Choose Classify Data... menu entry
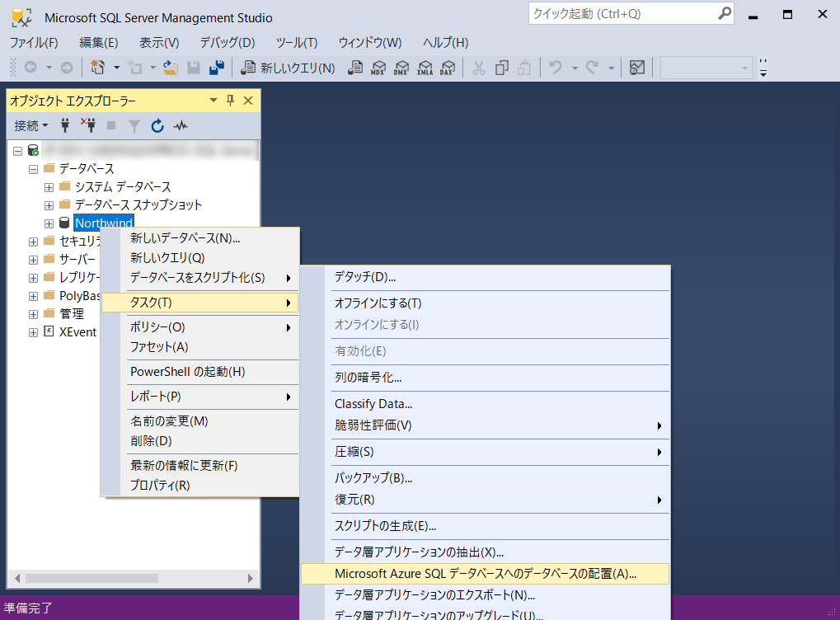The height and width of the screenshot is (620, 840). pyautogui.click(x=486, y=404)
